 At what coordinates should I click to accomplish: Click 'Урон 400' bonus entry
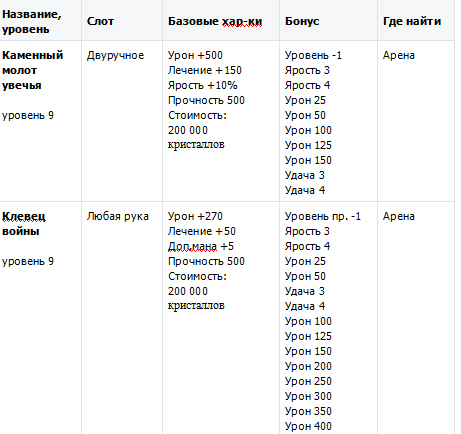coord(308,426)
